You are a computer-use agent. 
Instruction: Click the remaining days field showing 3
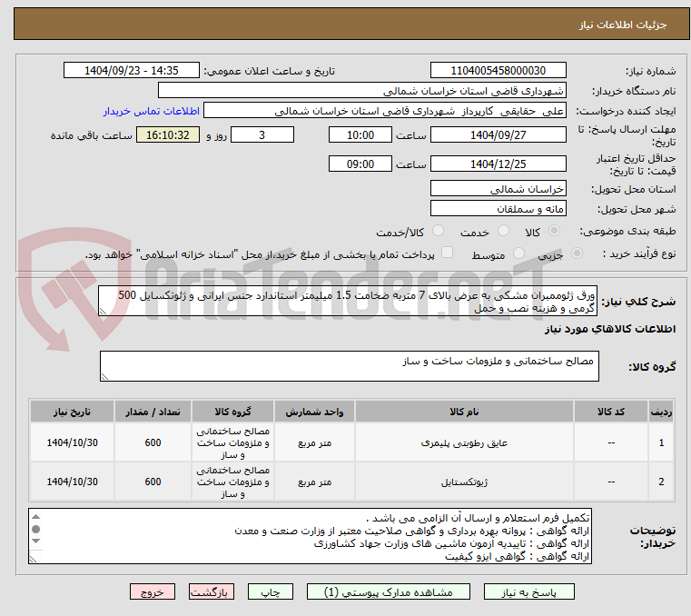(x=262, y=135)
